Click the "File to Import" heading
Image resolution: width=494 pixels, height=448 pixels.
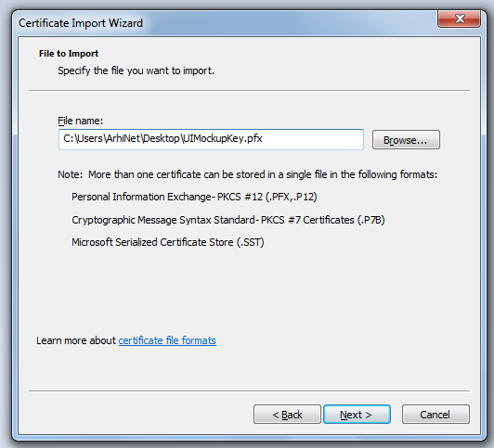tap(69, 54)
